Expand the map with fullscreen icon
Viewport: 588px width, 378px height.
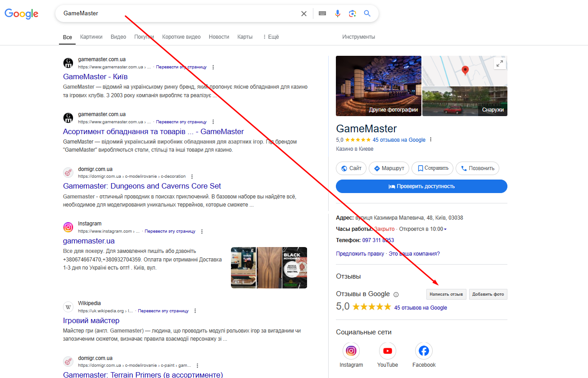coord(499,63)
